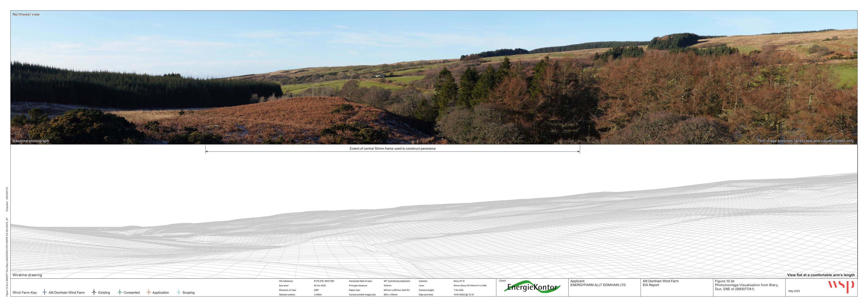Viewport: 868px width, 307px height.
Task: Click lens value '50mm (Sony FE 50mm f/1.2 GM)'
Action: click(x=470, y=285)
